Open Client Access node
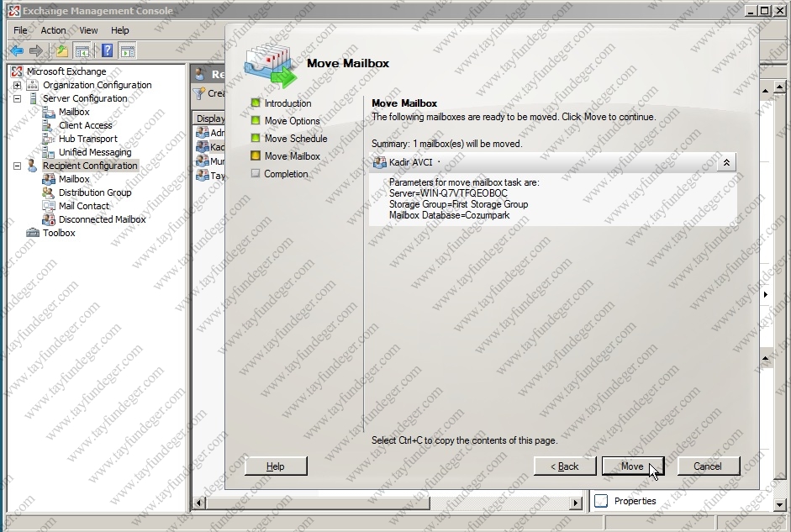Screen dimensions: 791x532 pos(85,125)
